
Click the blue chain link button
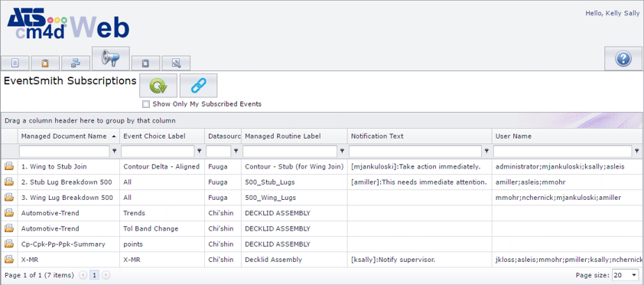[x=198, y=86]
